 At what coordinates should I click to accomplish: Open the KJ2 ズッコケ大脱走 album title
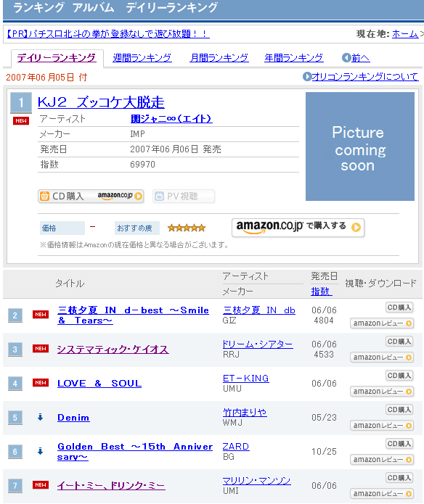point(101,102)
